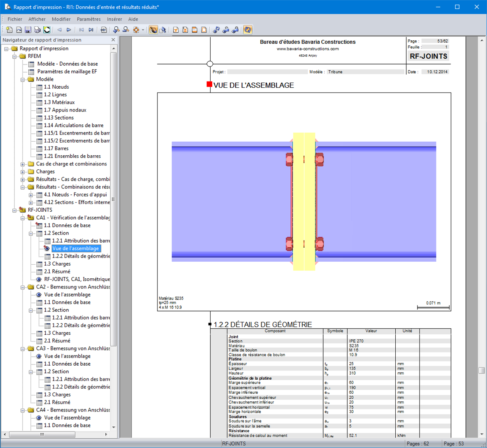The image size is (487, 448).
Task: Click the navigator horizontal scrollbar thumb
Action: (x=42, y=434)
